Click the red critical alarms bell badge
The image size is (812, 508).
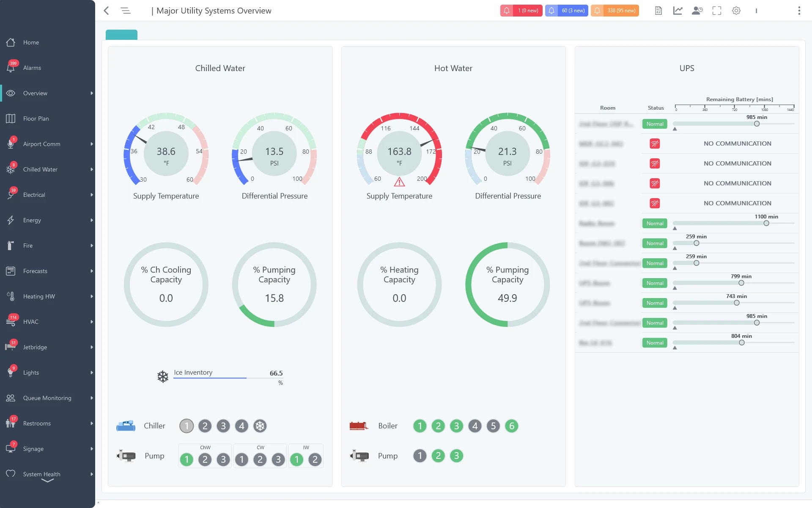pos(521,11)
